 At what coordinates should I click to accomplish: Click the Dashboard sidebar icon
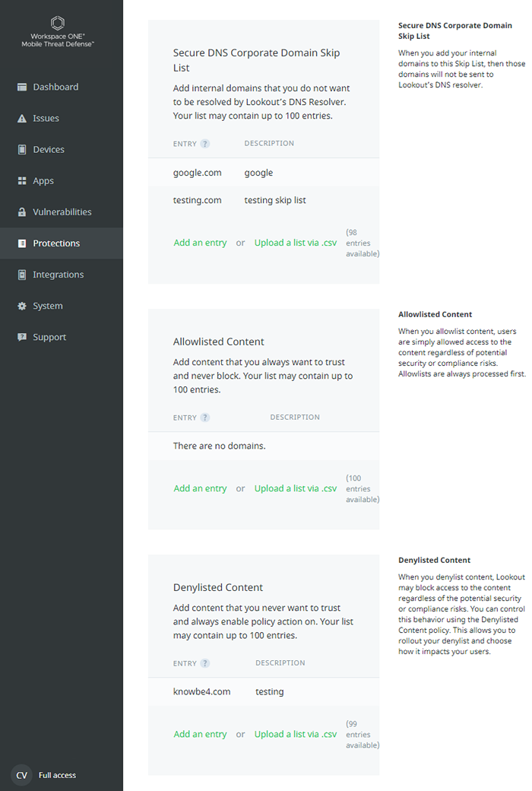[x=22, y=87]
